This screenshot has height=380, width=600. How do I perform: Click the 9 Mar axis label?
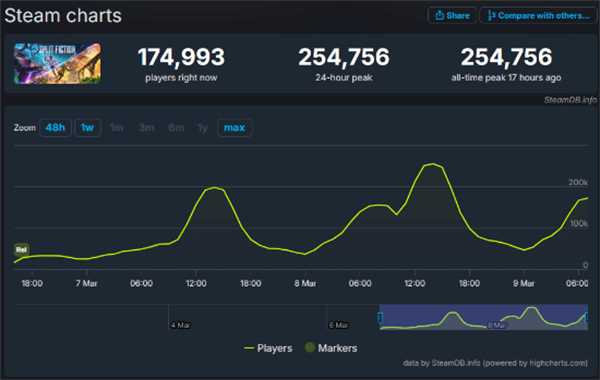pos(524,284)
